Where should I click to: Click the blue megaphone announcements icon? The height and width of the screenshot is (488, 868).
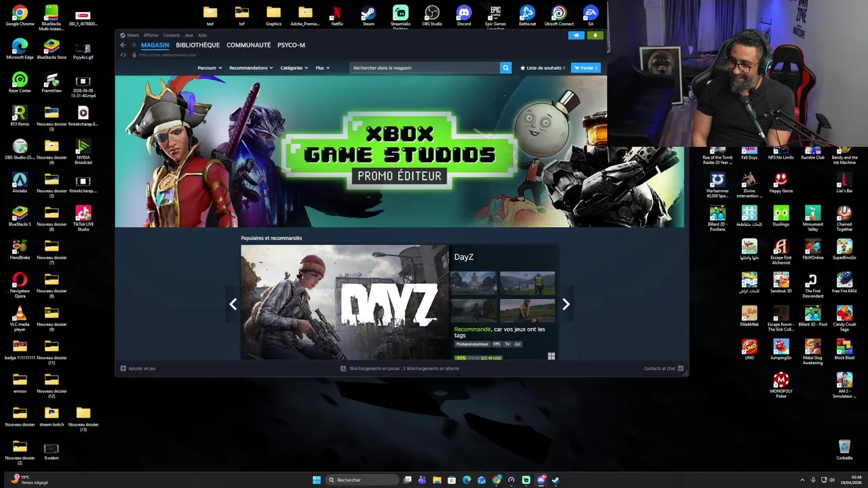pyautogui.click(x=576, y=35)
